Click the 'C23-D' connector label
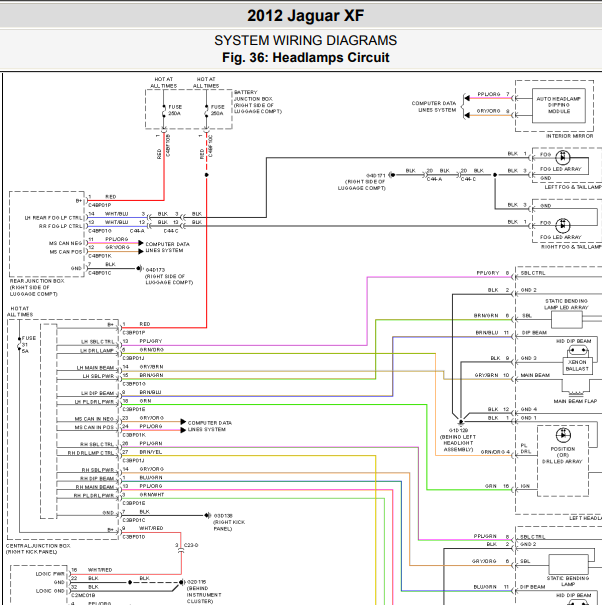Image resolution: width=602 pixels, height=605 pixels. [191, 546]
